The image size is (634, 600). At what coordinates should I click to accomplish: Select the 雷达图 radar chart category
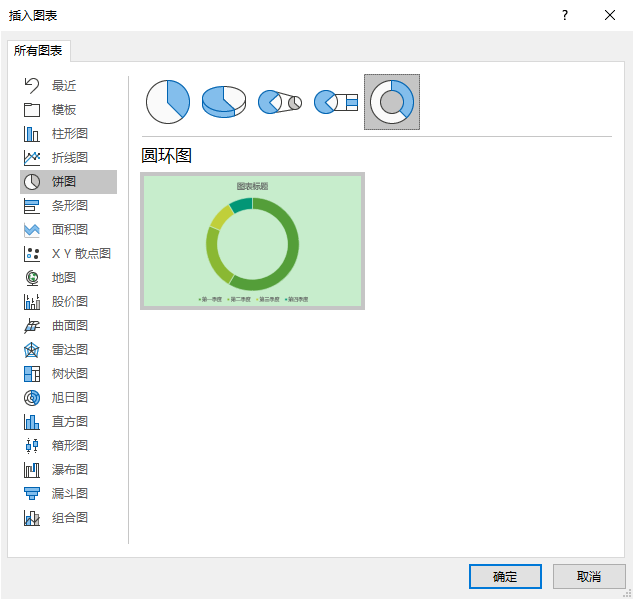pyautogui.click(x=69, y=350)
